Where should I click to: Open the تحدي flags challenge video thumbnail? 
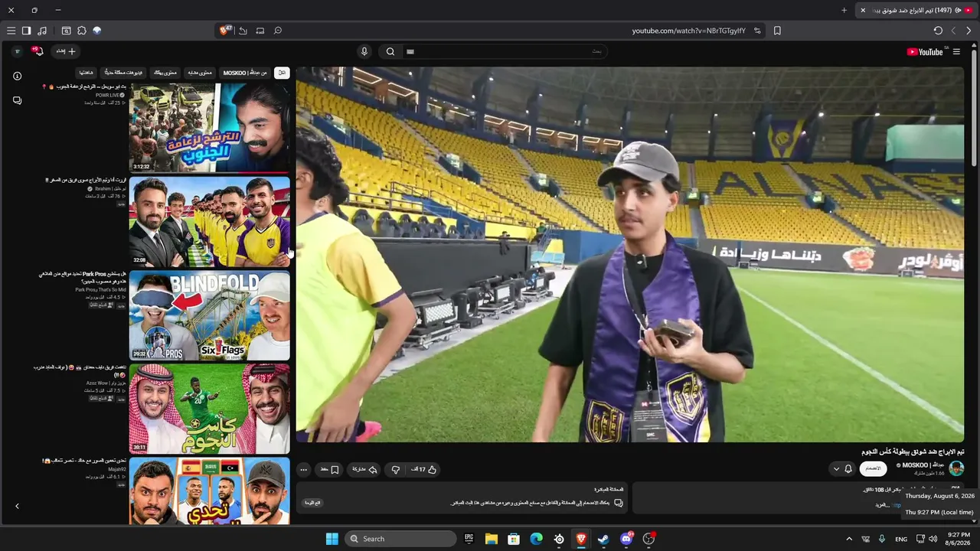coord(210,491)
